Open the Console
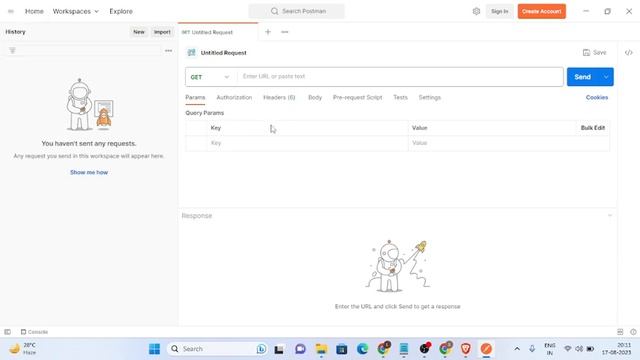 (x=34, y=332)
